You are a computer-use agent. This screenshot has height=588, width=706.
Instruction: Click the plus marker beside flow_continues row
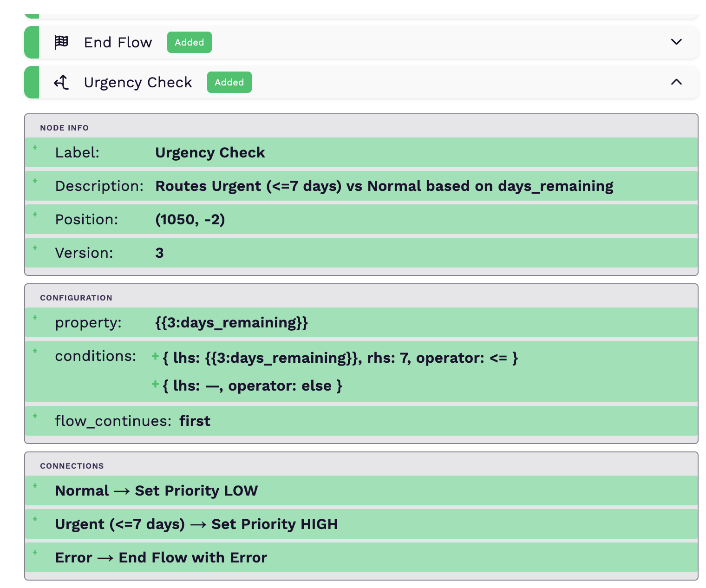click(x=35, y=416)
